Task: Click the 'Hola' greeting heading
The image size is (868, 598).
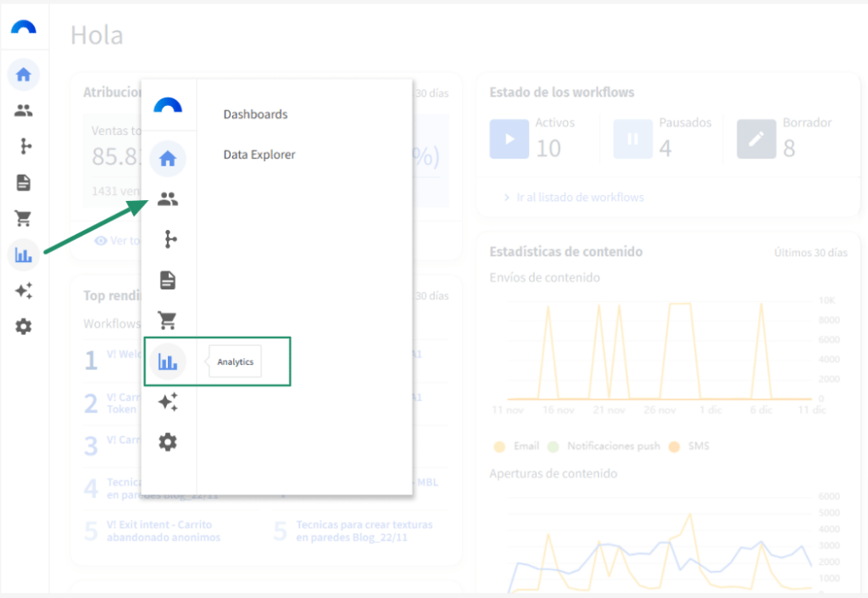Action: pos(97,36)
